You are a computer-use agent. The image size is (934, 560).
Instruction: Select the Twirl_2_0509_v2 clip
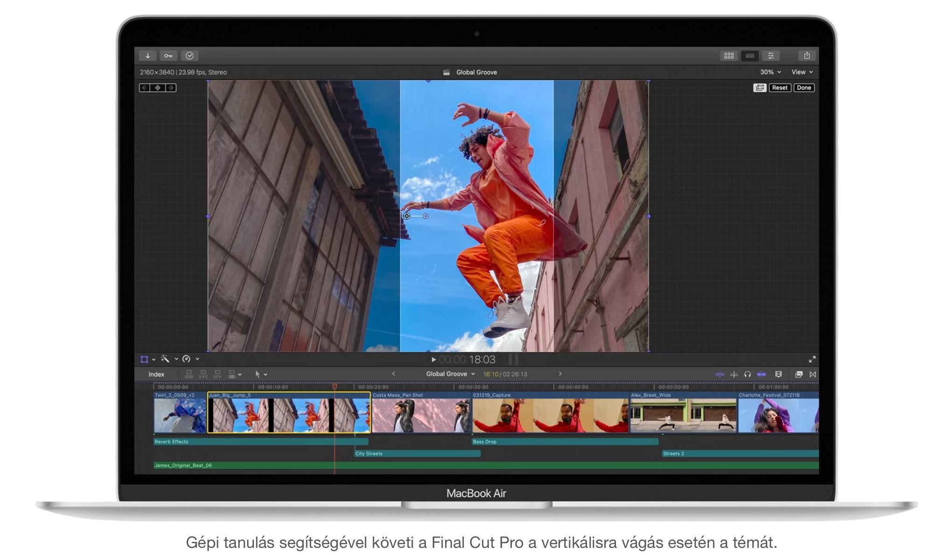pos(180,413)
